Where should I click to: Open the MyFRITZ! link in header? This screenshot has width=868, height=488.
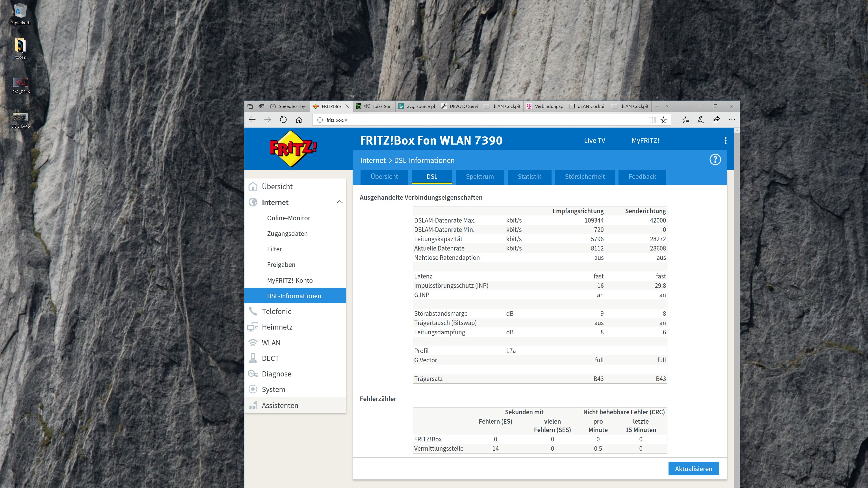[x=645, y=140]
